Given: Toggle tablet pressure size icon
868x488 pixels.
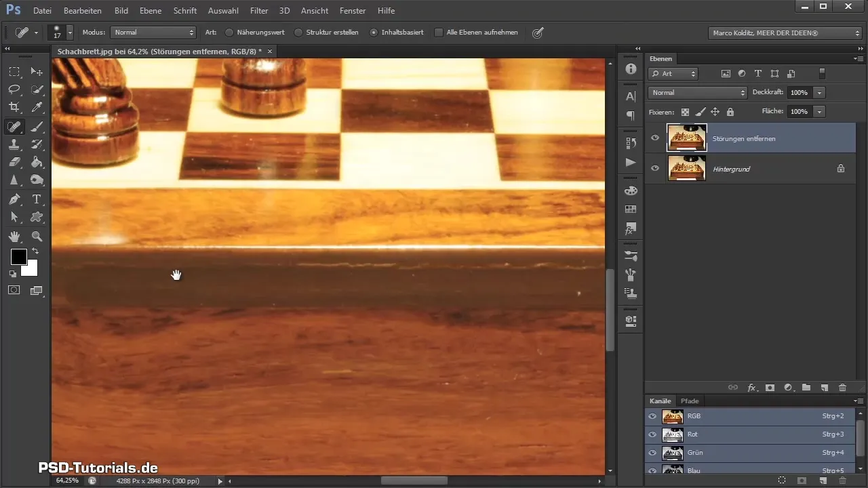Looking at the screenshot, I should point(538,33).
